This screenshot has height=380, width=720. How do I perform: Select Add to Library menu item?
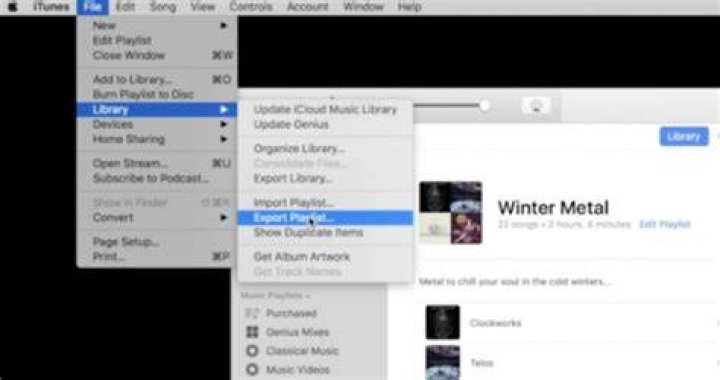click(157, 79)
